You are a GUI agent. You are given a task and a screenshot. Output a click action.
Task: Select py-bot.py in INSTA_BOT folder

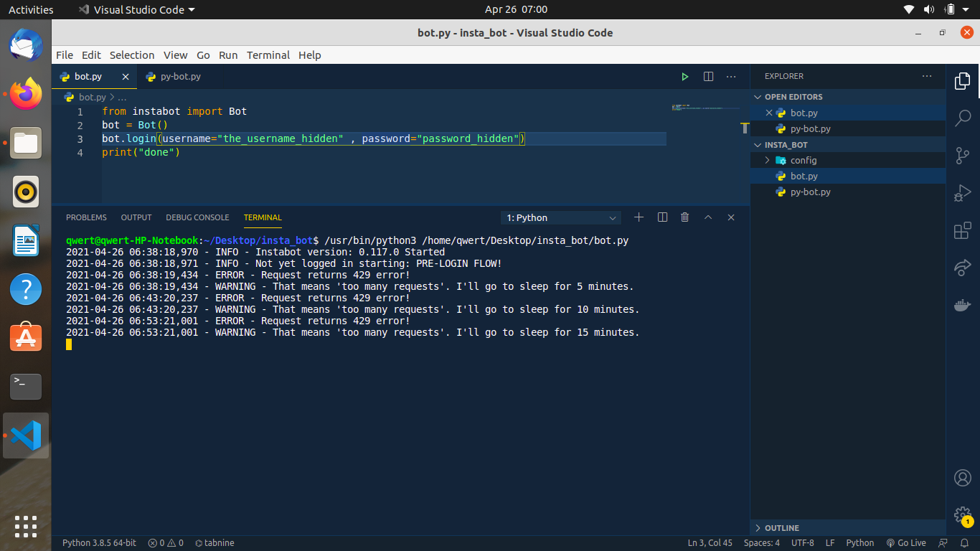(848, 192)
